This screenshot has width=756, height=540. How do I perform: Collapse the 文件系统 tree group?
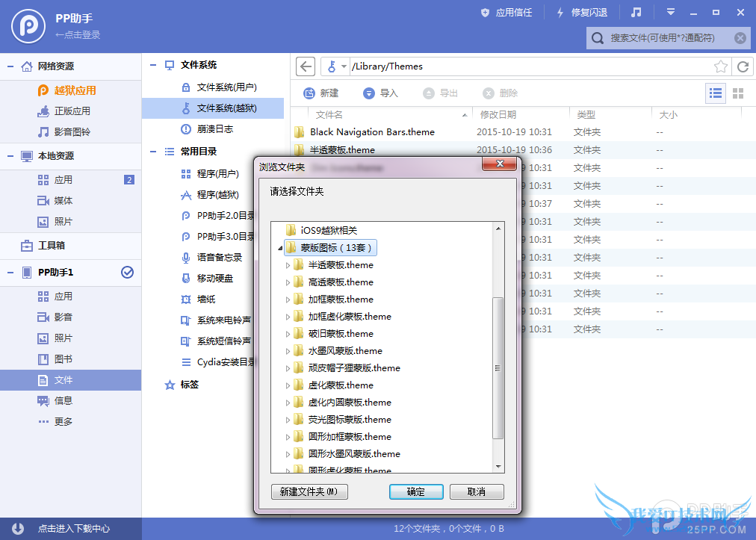[x=153, y=65]
